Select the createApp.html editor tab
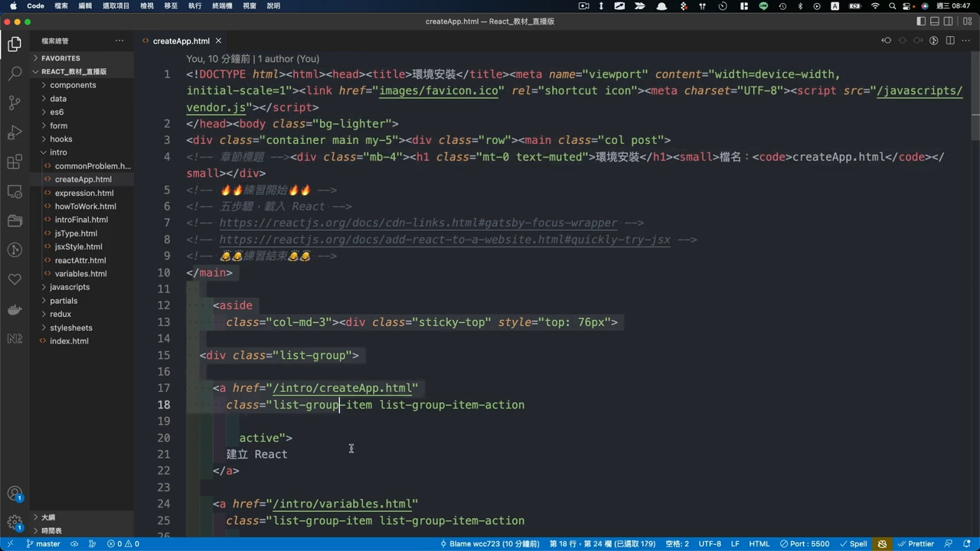The width and height of the screenshot is (980, 551). [181, 41]
